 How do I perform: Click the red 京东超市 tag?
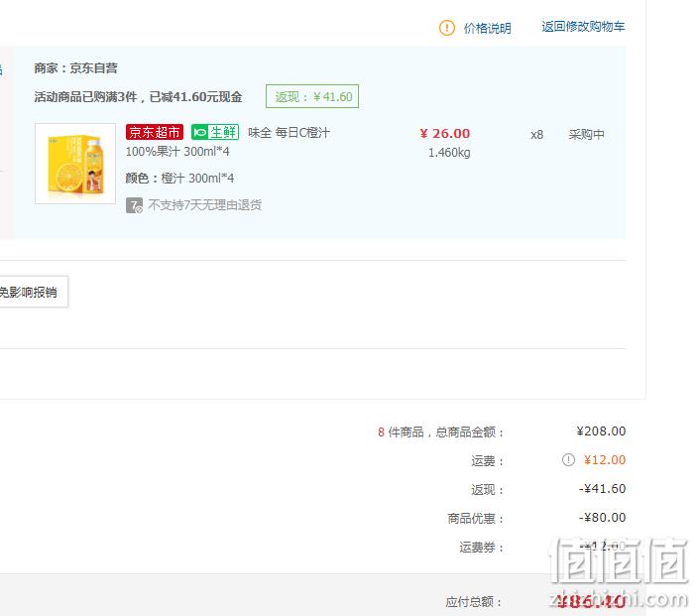(155, 132)
